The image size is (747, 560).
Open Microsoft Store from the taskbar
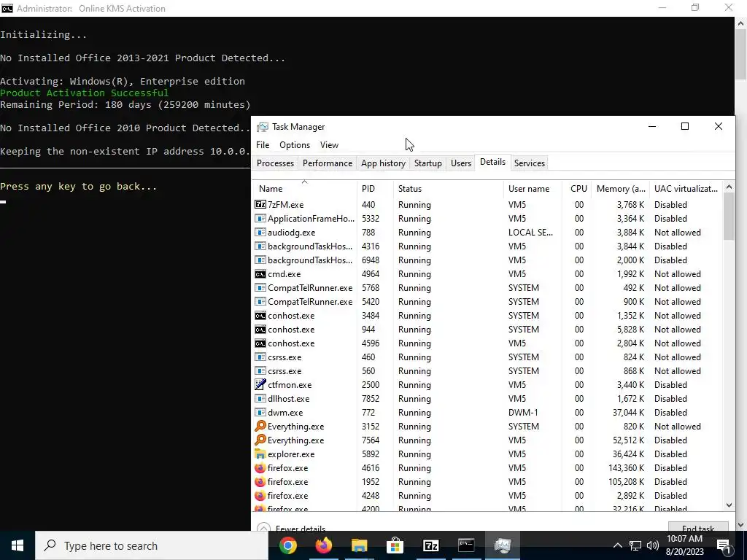(x=395, y=545)
